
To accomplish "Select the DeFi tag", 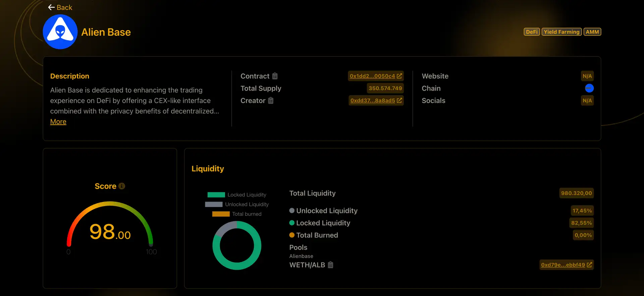I will tap(532, 32).
